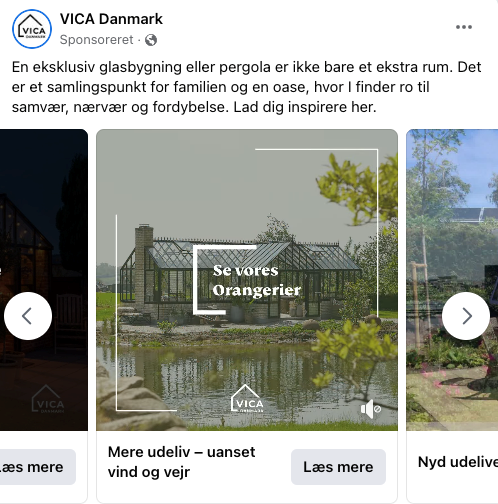Click the VICA logo on the orangery video
This screenshot has width=498, height=504.
point(247,399)
